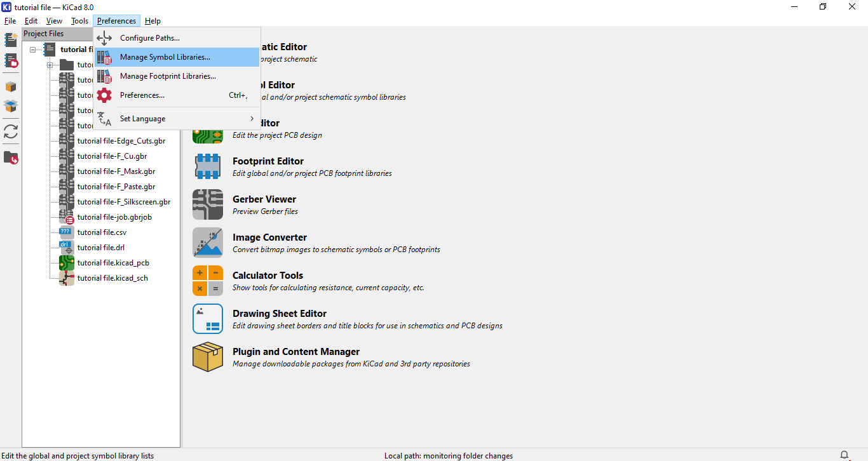Screen dimensions: 868x461
Task: Click the notifications bell in status bar
Action: [844, 455]
